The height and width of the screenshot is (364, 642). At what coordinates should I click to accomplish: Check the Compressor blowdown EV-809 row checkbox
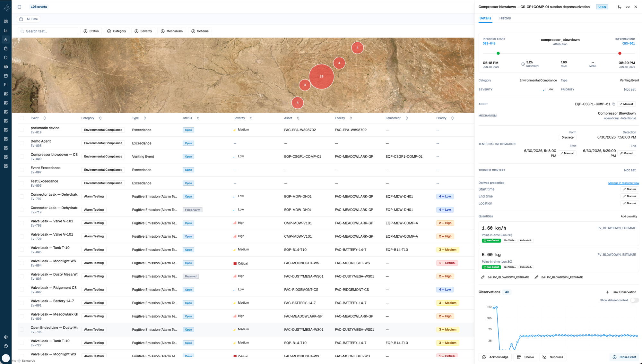click(x=22, y=157)
